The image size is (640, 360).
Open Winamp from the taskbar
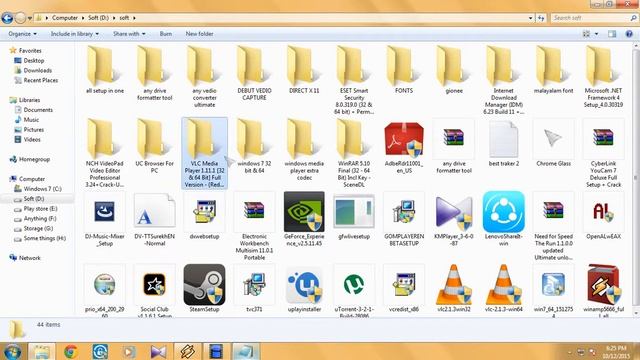187,351
